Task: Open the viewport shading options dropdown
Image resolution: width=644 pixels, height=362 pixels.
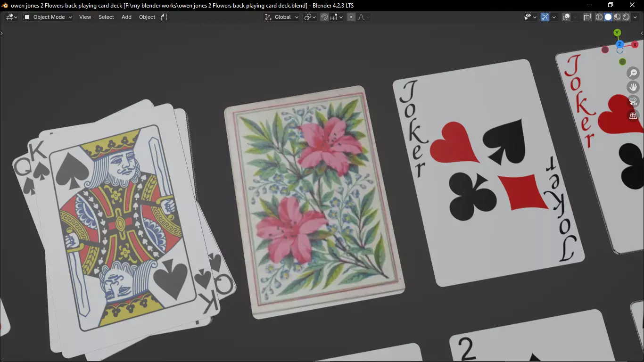Action: click(x=635, y=17)
